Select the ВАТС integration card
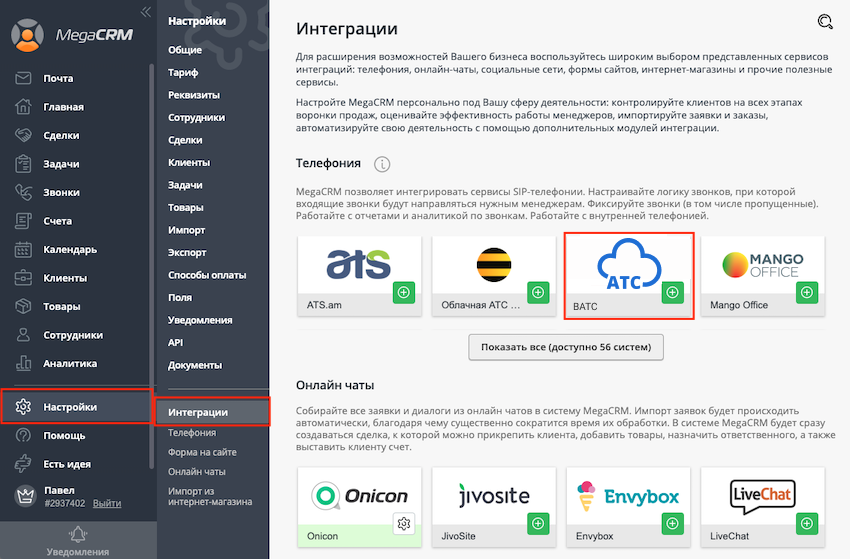 pyautogui.click(x=629, y=276)
